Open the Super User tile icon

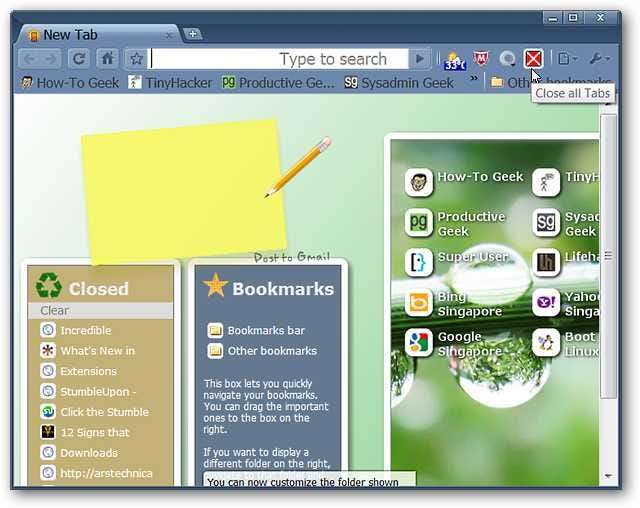click(x=418, y=262)
